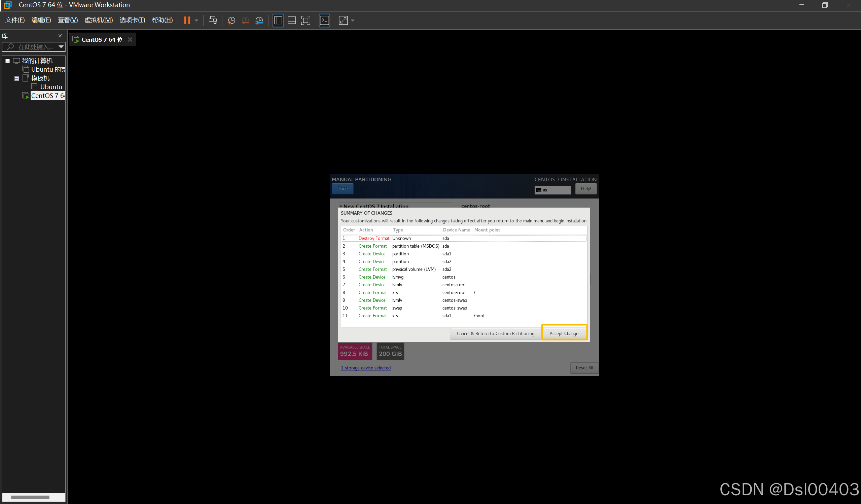Pause the virtual machine with the pause icon
Image resolution: width=861 pixels, height=504 pixels.
[187, 21]
